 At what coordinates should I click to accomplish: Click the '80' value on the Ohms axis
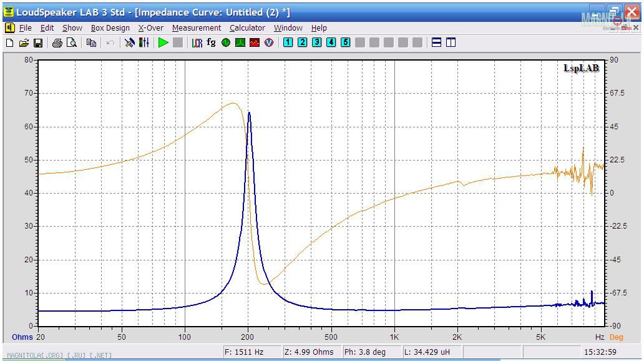click(x=28, y=60)
